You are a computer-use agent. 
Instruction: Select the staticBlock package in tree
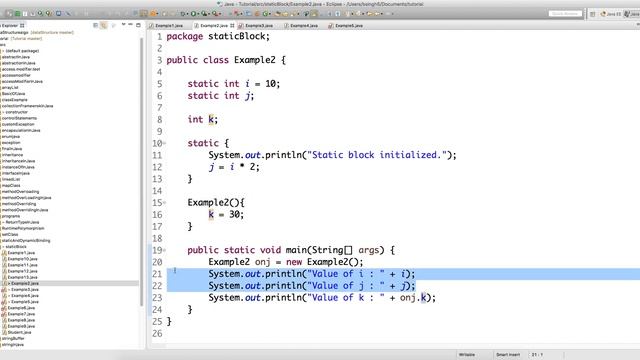(x=16, y=247)
